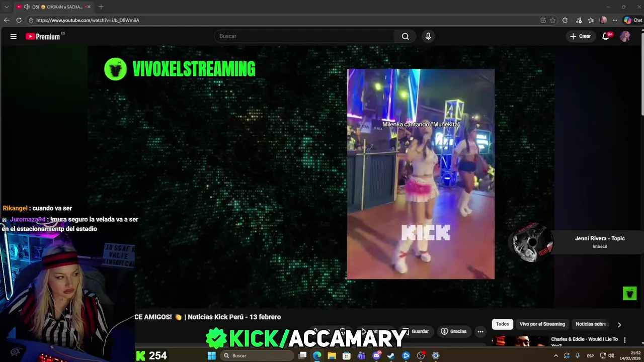Reload the page with the refresh icon
Image resolution: width=644 pixels, height=362 pixels.
pyautogui.click(x=19, y=20)
